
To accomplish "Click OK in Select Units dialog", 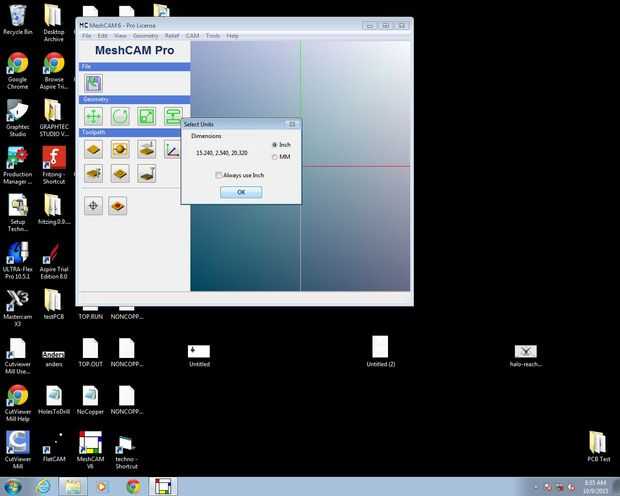I will click(241, 192).
